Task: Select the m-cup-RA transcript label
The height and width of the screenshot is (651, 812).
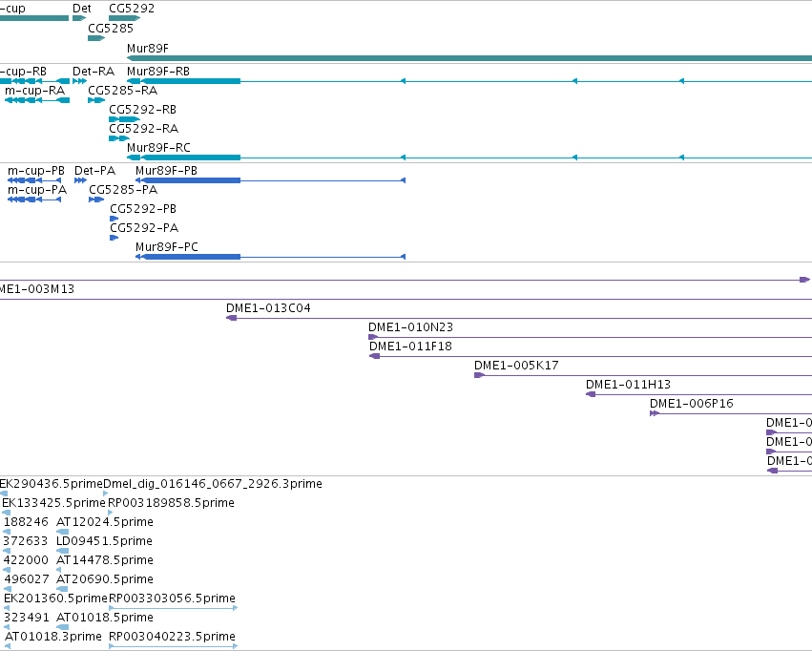Action: 35,91
